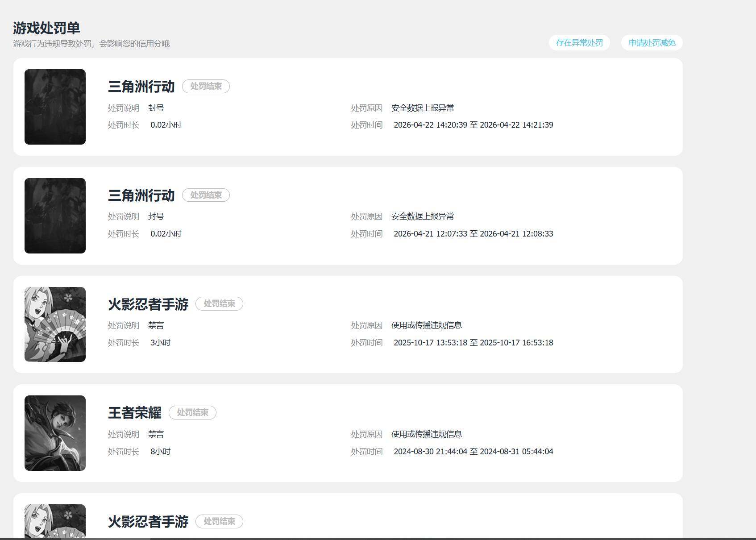Click the 0.02小时 duration on the 2026-04-21 penalty
Viewport: 756px width, 540px height.
pyautogui.click(x=166, y=234)
